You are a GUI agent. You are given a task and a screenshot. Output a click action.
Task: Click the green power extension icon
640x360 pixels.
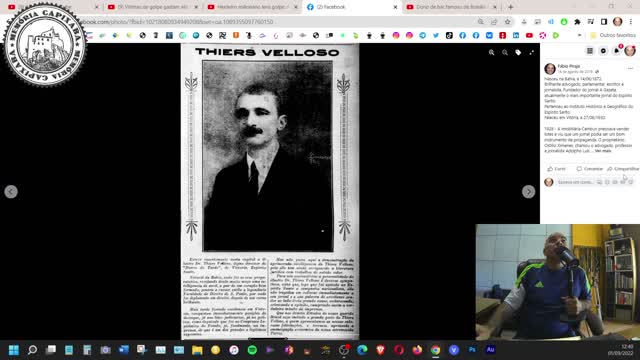pos(564,22)
